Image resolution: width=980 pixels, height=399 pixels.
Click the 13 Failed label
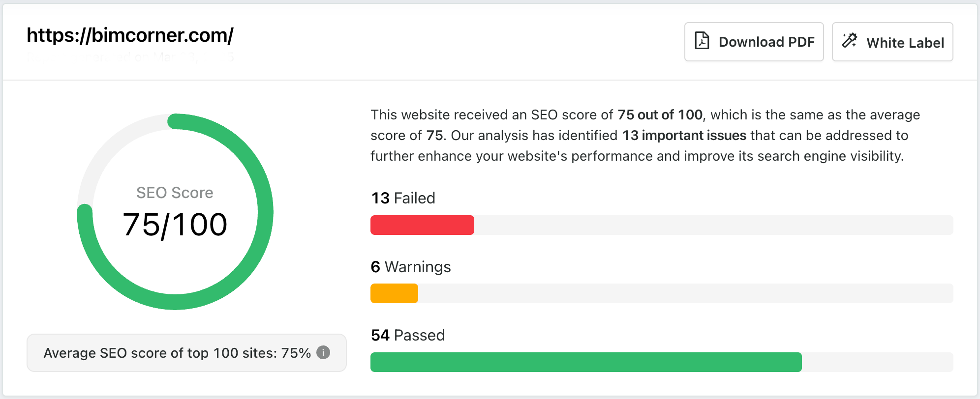[x=403, y=198]
